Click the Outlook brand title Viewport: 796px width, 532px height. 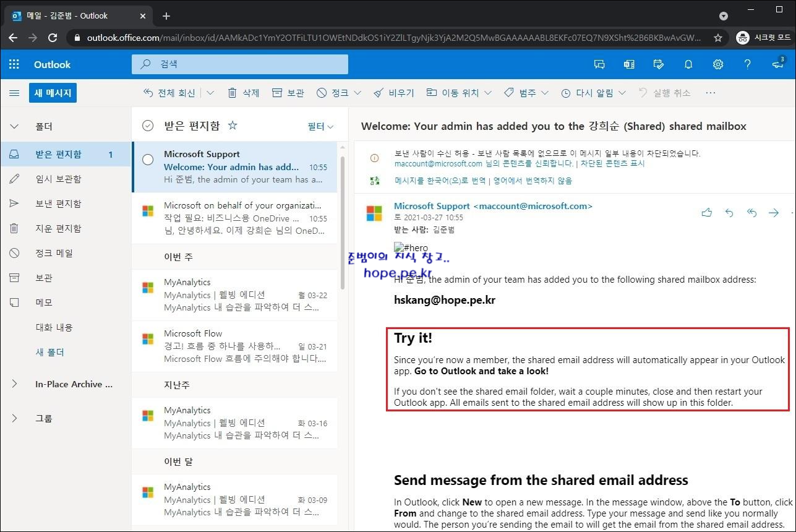(x=52, y=64)
